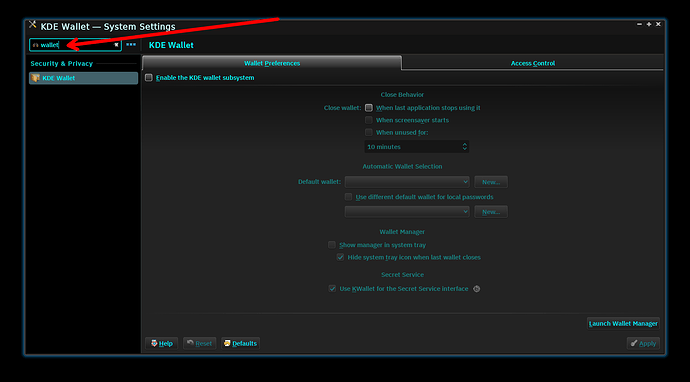Uncheck Use KWallet for the Secret Service interface

[x=332, y=289]
